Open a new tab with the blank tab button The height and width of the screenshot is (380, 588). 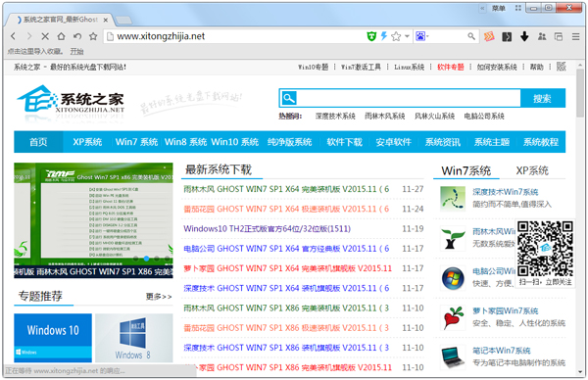[x=123, y=20]
